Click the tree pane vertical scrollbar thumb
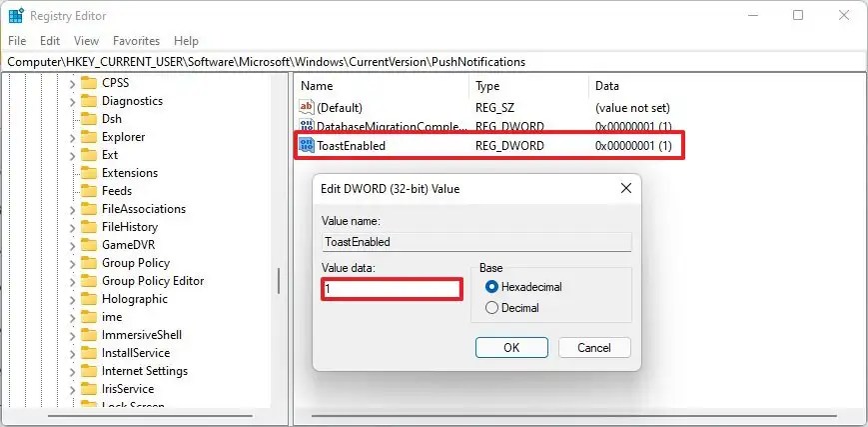Viewport: 868px width, 427px height. point(279,281)
